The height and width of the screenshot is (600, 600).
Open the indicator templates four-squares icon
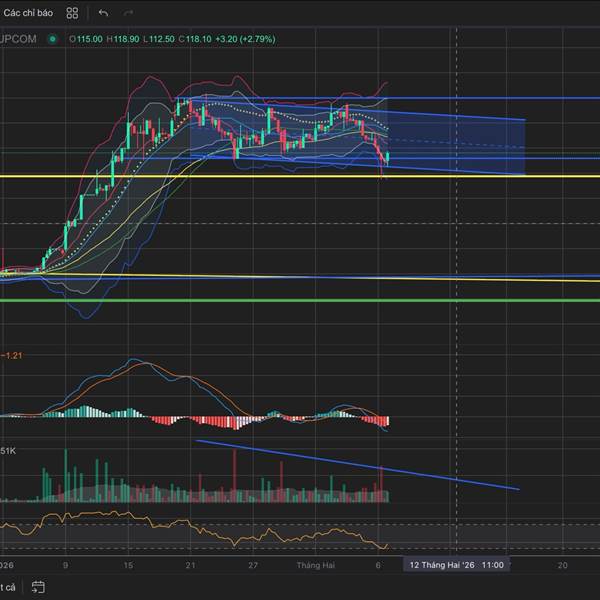[72, 13]
